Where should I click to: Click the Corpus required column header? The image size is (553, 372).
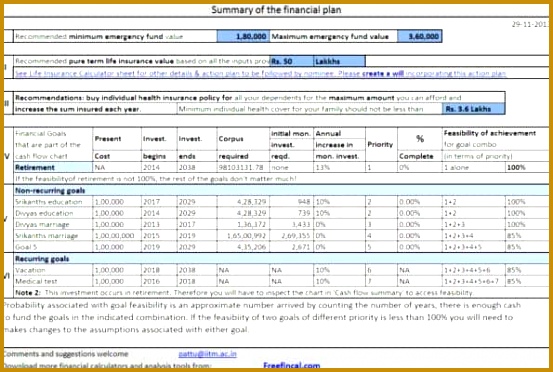coord(243,145)
